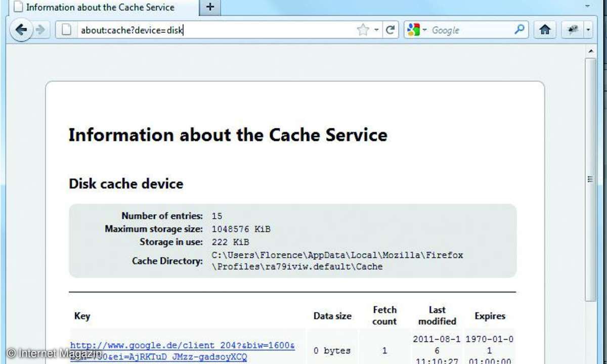Click the 1048576 KiB maximum storage value

[241, 229]
